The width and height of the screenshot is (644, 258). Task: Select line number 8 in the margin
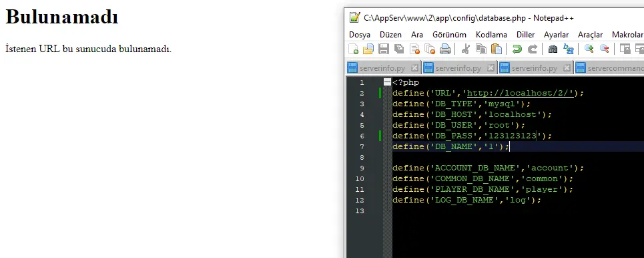tap(362, 158)
